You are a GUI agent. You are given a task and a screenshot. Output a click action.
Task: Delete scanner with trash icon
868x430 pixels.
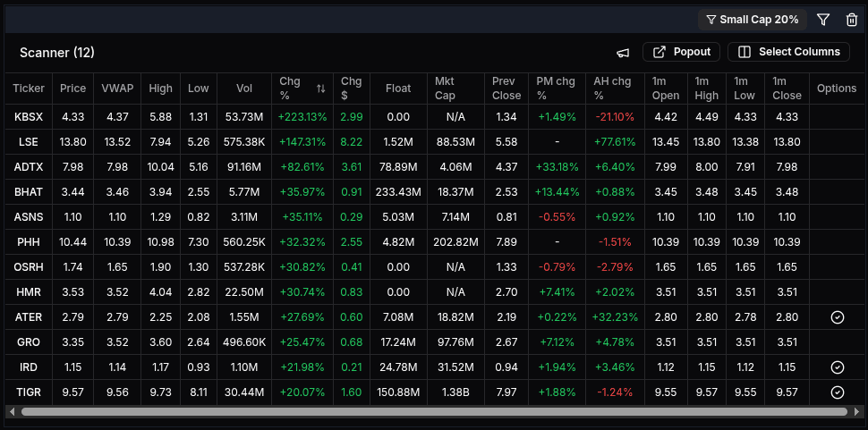click(852, 20)
